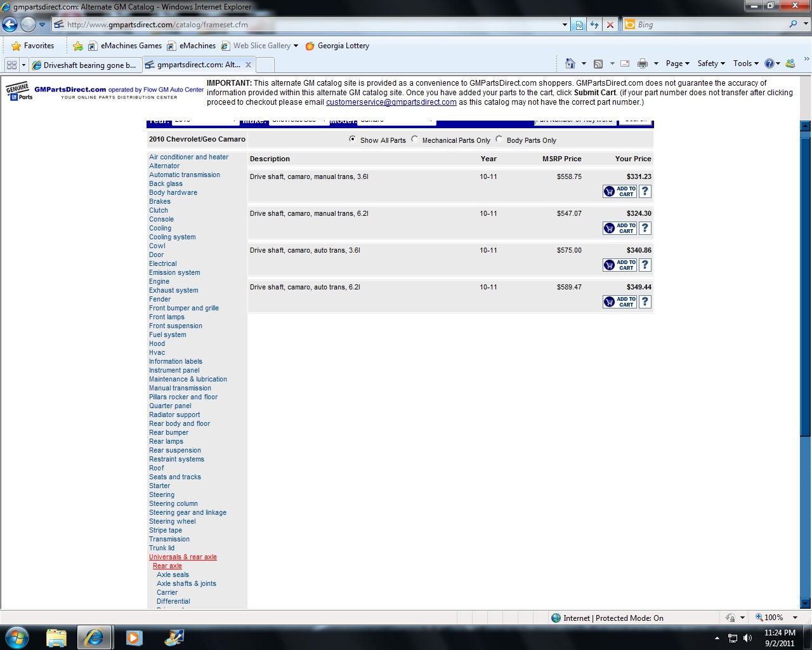Open the zoom level 100% dropdown
This screenshot has width=812, height=650.
pyautogui.click(x=795, y=618)
